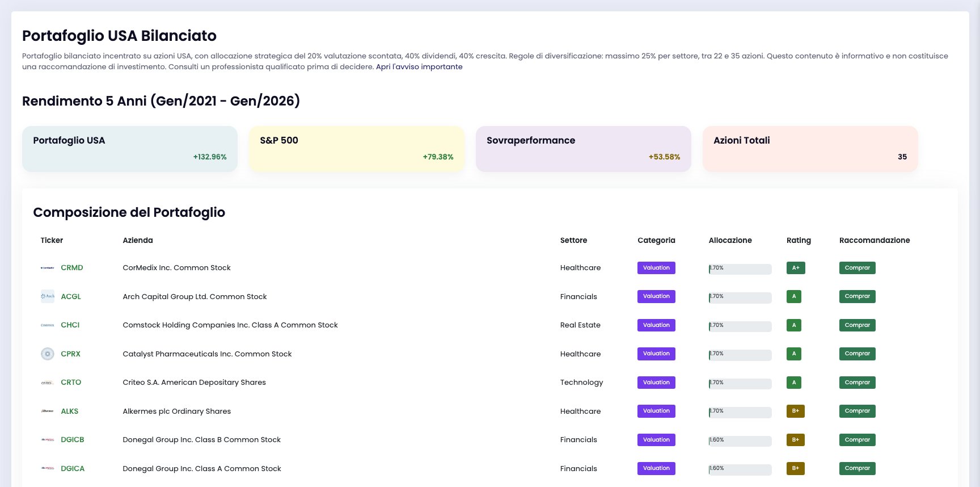
Task: Click the A+ rating badge for CRMD
Action: [796, 268]
